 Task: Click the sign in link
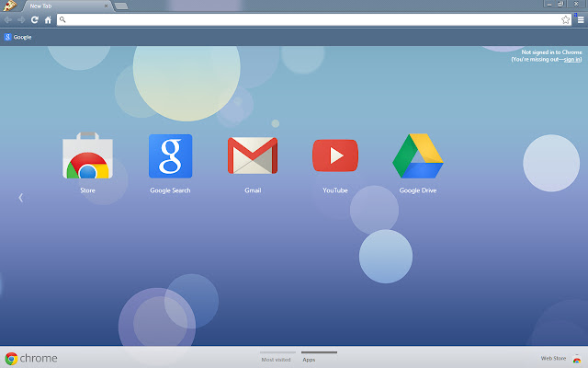572,59
